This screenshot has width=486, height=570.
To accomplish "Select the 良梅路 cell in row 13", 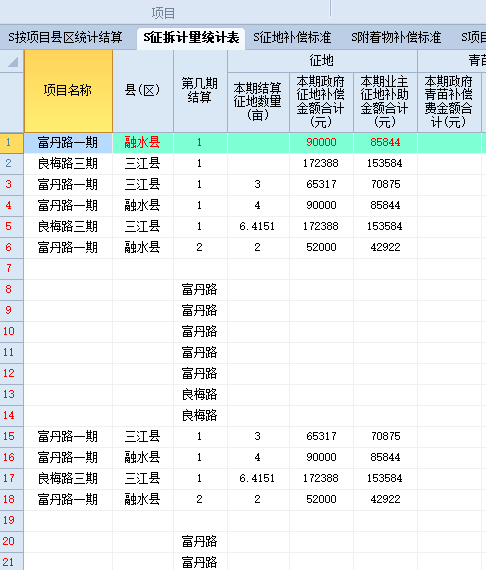I will click(x=200, y=394).
